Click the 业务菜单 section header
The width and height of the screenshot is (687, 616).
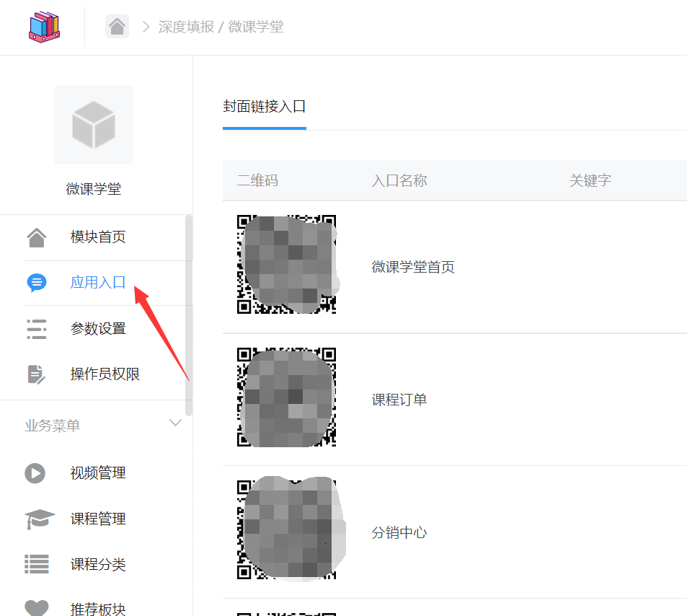[x=53, y=426]
